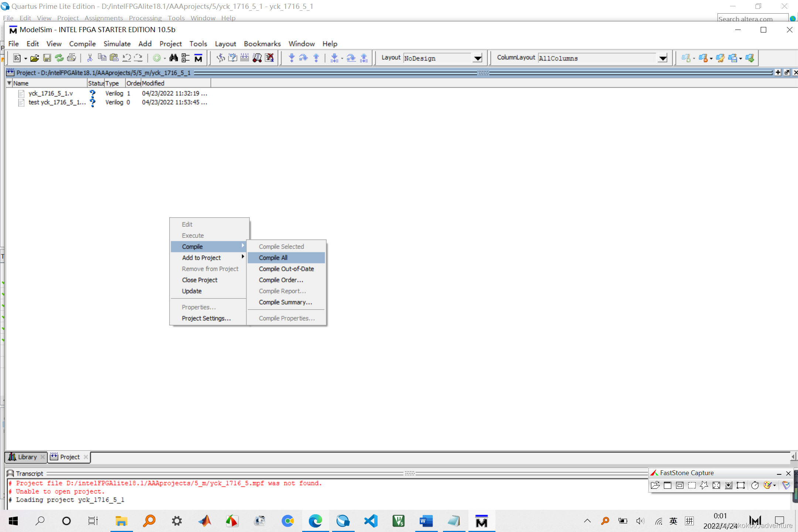The width and height of the screenshot is (798, 532).
Task: Click the Print toolbar icon
Action: tap(72, 58)
